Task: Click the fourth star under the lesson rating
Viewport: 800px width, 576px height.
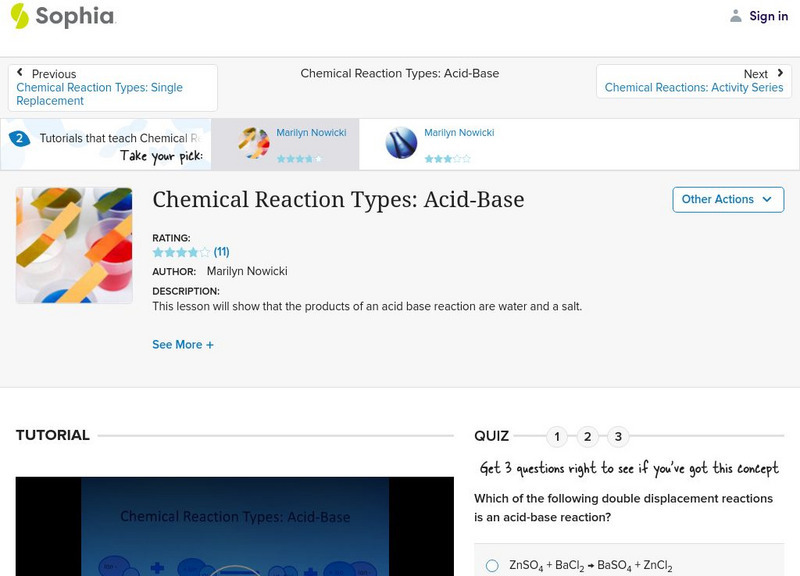Action: [x=193, y=253]
